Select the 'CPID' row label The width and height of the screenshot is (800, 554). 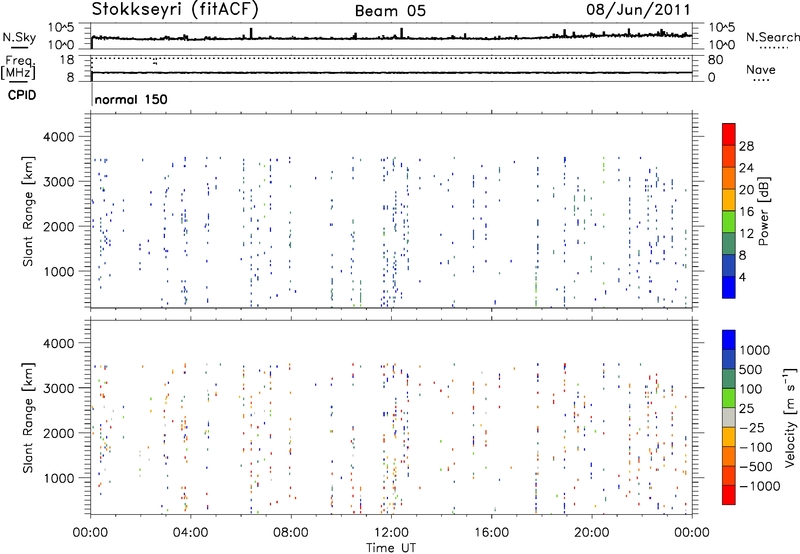point(22,95)
